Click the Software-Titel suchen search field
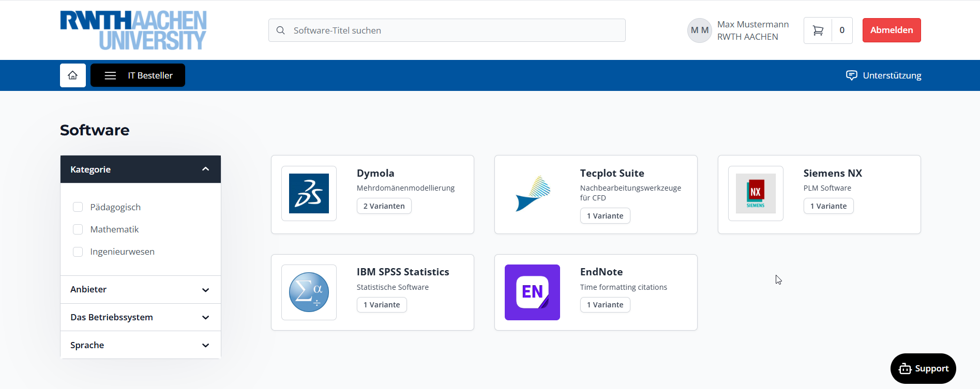Image resolution: width=980 pixels, height=389 pixels. coord(447,30)
